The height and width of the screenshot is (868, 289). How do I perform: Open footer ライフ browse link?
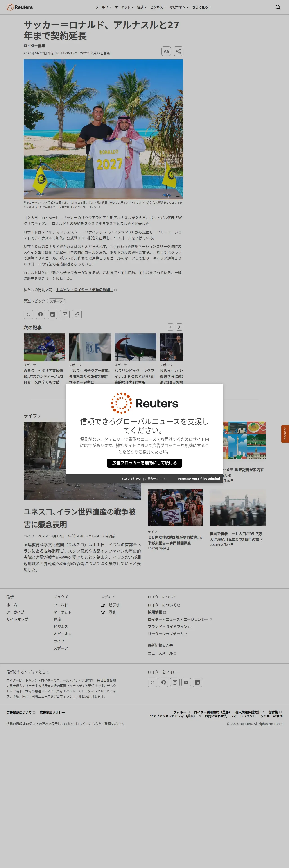pyautogui.click(x=59, y=641)
